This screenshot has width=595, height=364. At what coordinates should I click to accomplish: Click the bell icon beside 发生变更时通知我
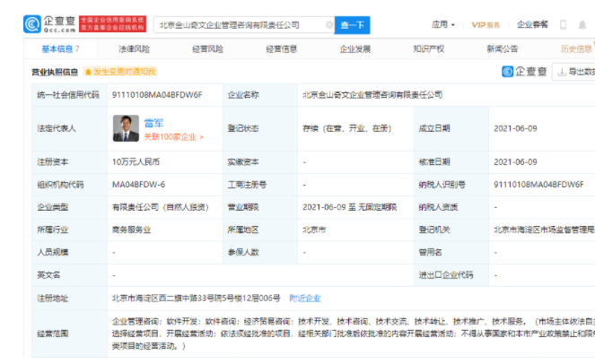coord(88,72)
